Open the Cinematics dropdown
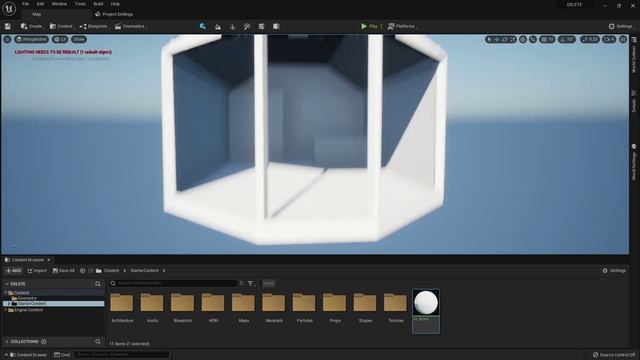This screenshot has width=640, height=360. point(130,27)
